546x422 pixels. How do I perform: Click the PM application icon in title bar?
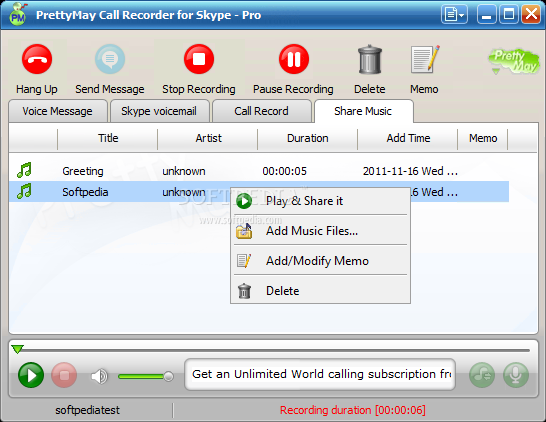18,15
